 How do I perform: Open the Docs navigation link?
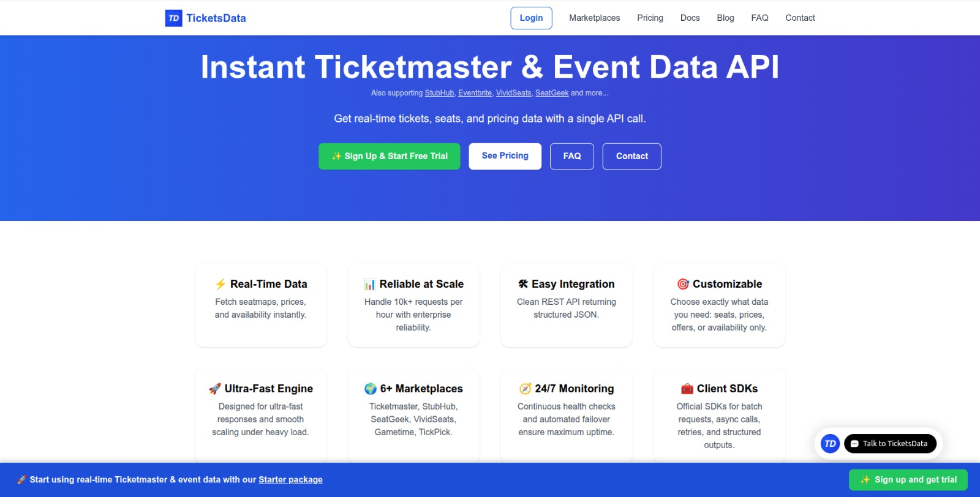pyautogui.click(x=690, y=18)
